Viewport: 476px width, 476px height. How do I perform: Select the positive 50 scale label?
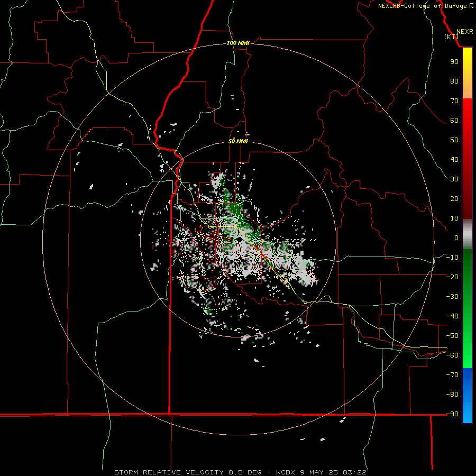[x=454, y=140]
